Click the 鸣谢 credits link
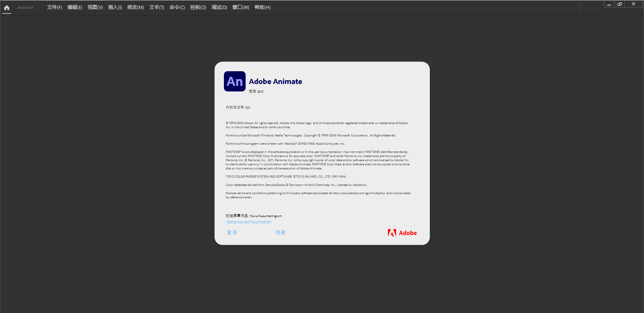This screenshot has width=644, height=313. pos(280,232)
